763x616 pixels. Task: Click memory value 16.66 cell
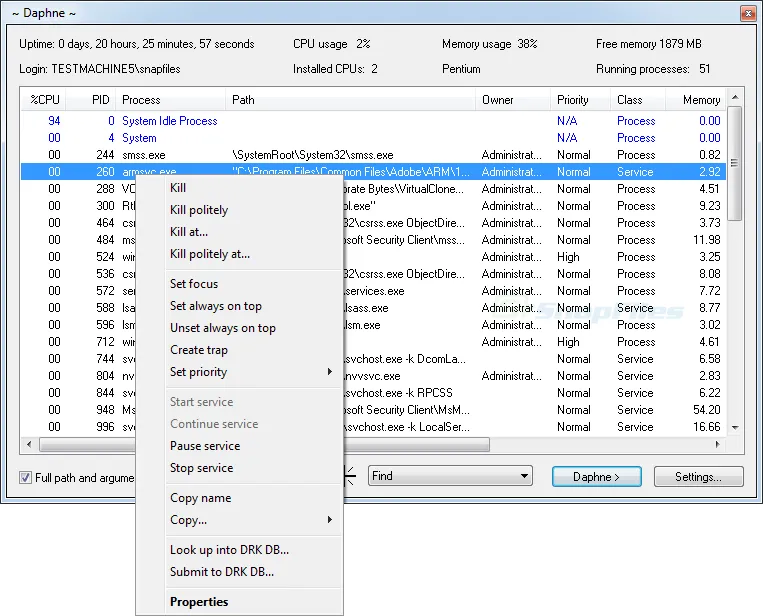click(706, 427)
